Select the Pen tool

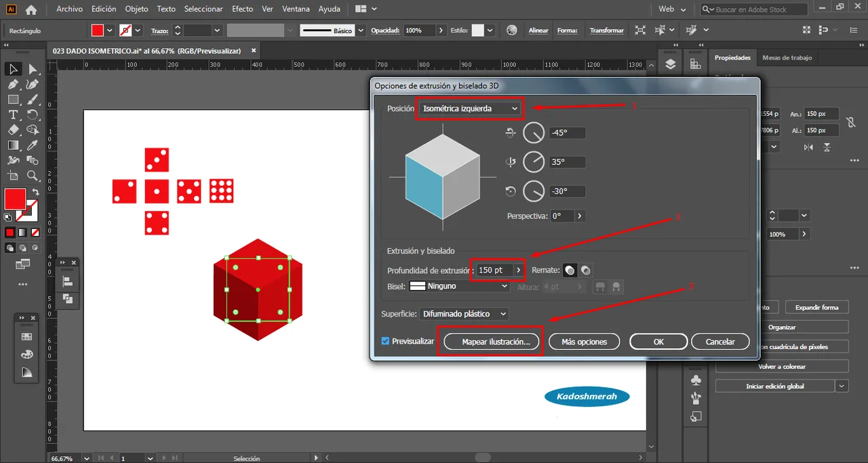click(x=13, y=85)
